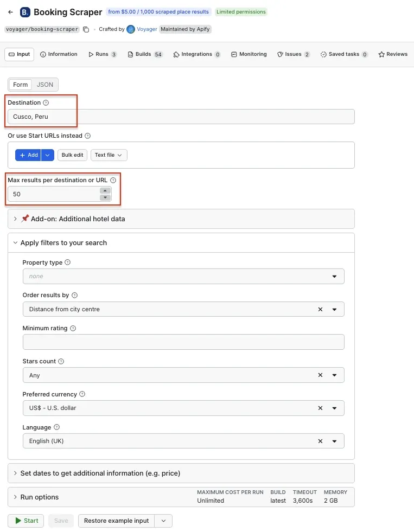The image size is (414, 532).
Task: Show help for Preferred currency
Action: pos(82,394)
